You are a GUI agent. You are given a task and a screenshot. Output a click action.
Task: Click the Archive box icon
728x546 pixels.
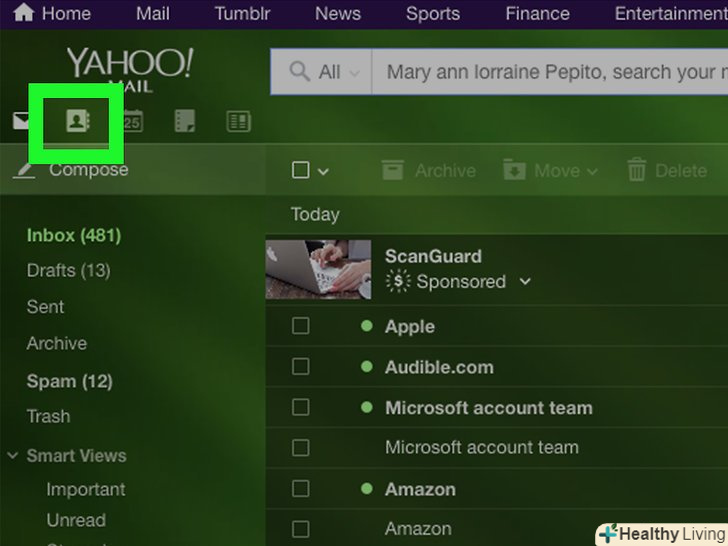click(x=393, y=170)
